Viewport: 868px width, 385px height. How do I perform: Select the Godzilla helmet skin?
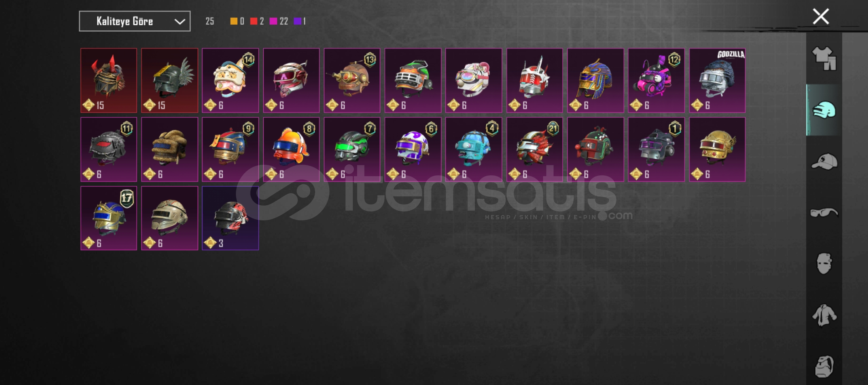point(717,81)
